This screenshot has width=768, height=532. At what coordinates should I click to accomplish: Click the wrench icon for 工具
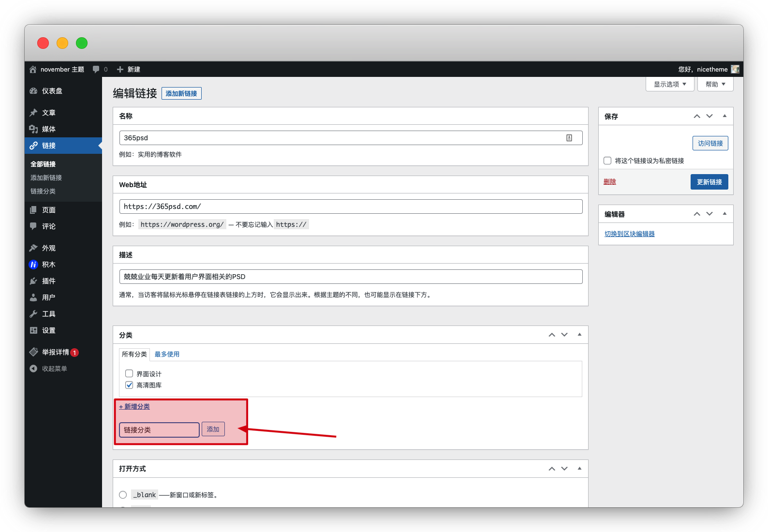pyautogui.click(x=33, y=314)
